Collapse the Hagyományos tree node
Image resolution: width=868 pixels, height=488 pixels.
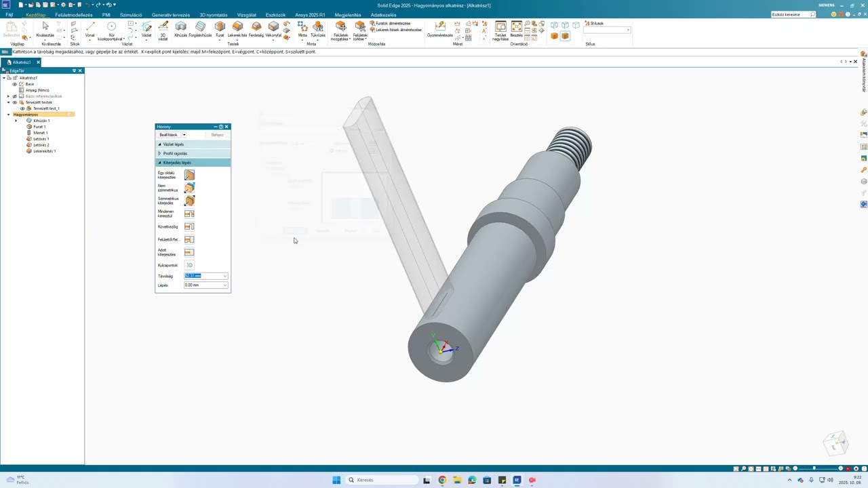click(x=9, y=115)
